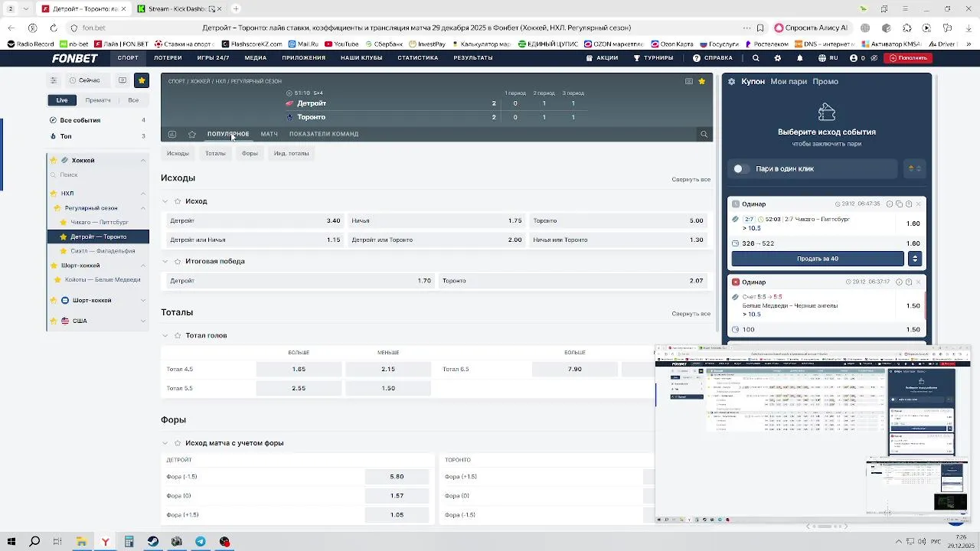Screen dimensions: 980x551
Task: Reload the page with the browser refresh button
Action: [x=54, y=28]
